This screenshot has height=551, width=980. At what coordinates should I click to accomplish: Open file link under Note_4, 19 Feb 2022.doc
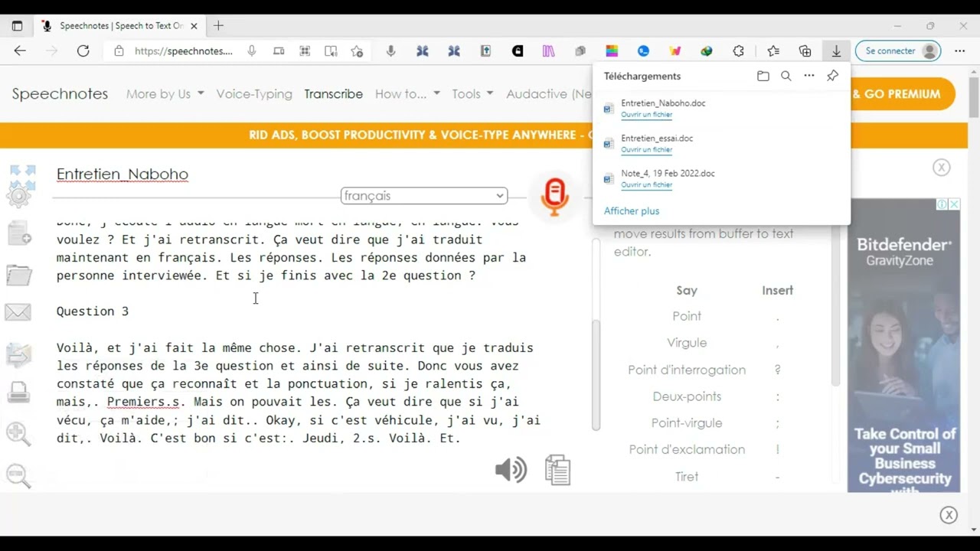pos(646,185)
